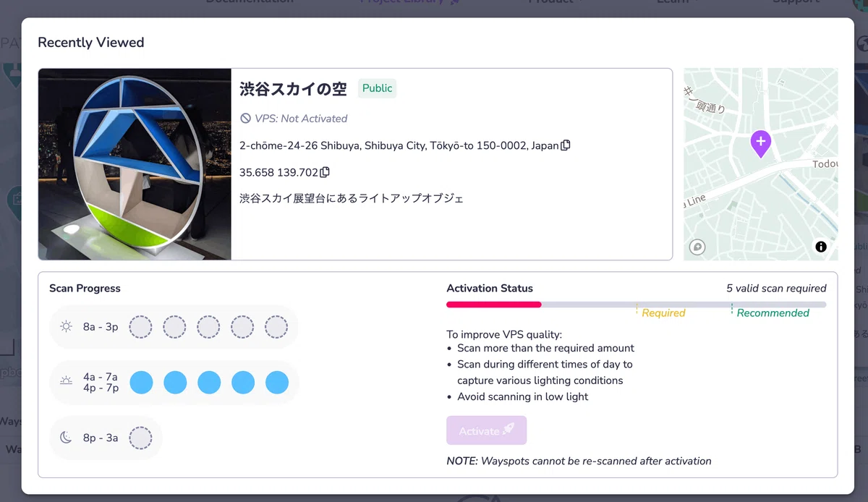Click the Recently Viewed heading
The width and height of the screenshot is (868, 502).
[x=91, y=43]
